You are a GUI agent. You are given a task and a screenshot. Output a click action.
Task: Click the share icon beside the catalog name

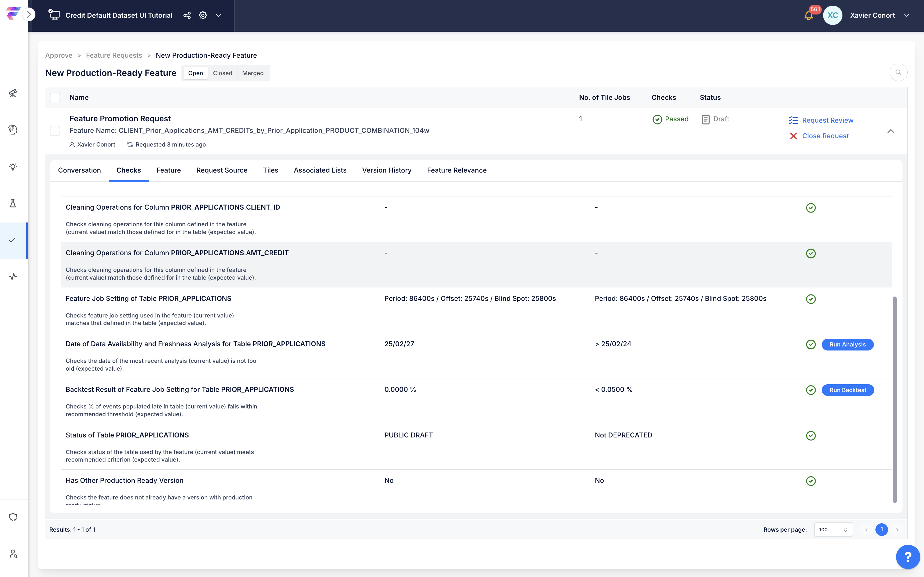point(187,15)
